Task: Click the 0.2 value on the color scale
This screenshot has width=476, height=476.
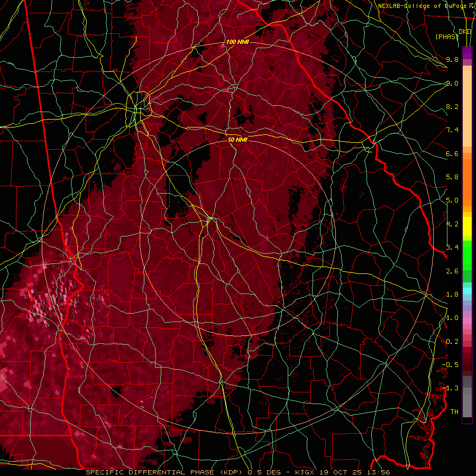Action: (452, 342)
